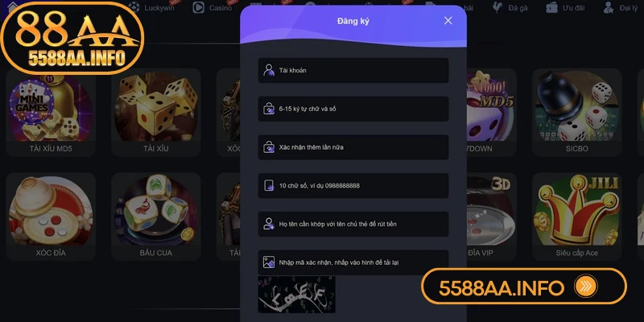Open the Bầu Cua game tile
Image resolution: width=644 pixels, height=322 pixels.
pyautogui.click(x=155, y=217)
